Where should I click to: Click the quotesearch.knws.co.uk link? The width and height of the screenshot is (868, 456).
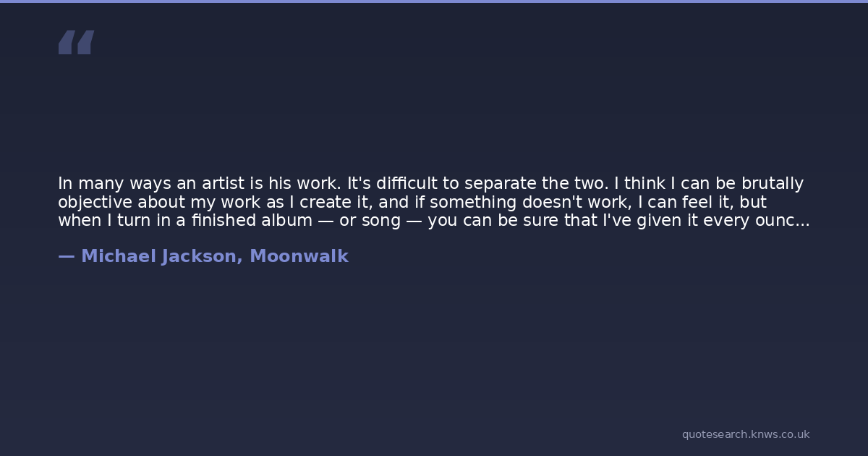(745, 434)
